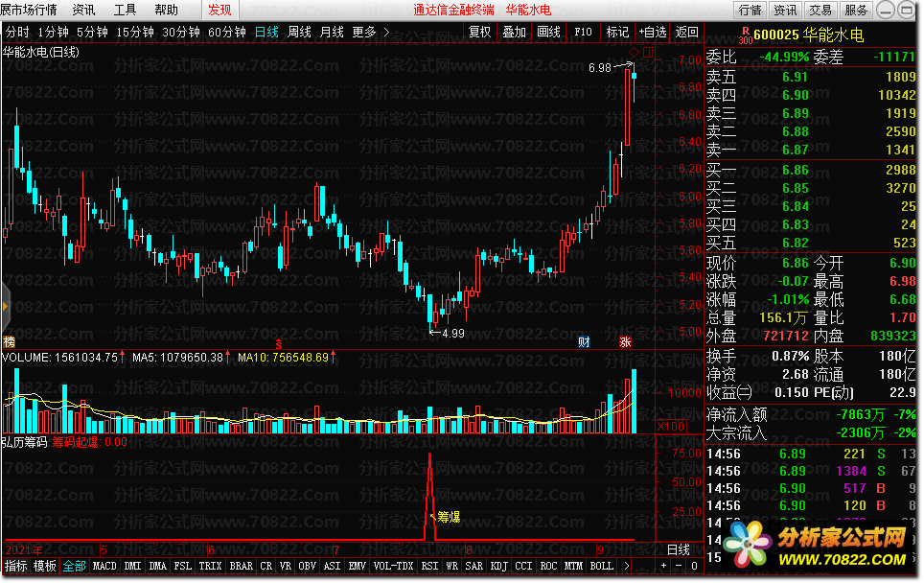Click the 0 reset button by the indicator tabs
The height and width of the screenshot is (583, 924).
point(694,566)
